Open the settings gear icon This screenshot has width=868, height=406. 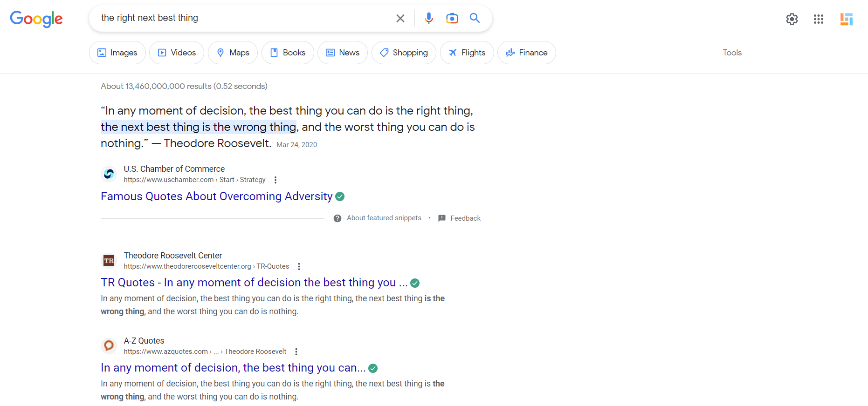[792, 19]
